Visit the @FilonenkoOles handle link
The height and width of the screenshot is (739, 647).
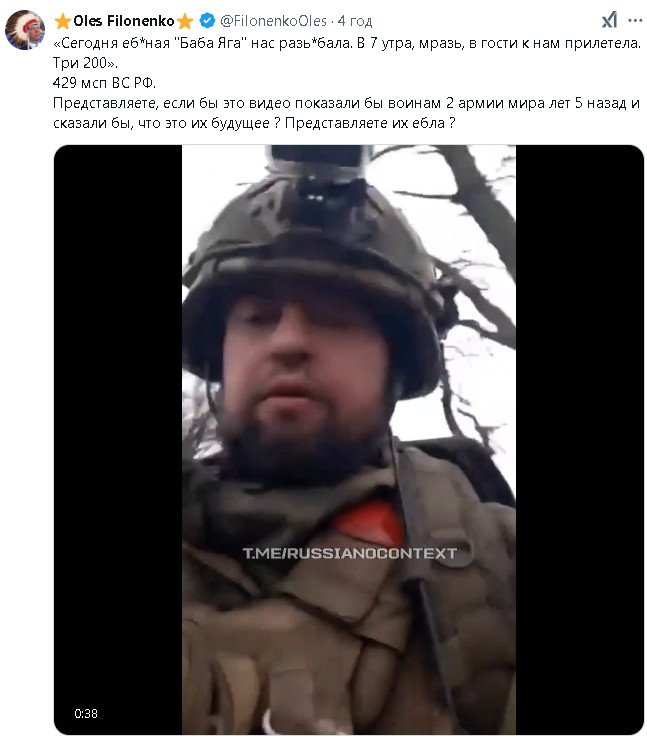273,21
